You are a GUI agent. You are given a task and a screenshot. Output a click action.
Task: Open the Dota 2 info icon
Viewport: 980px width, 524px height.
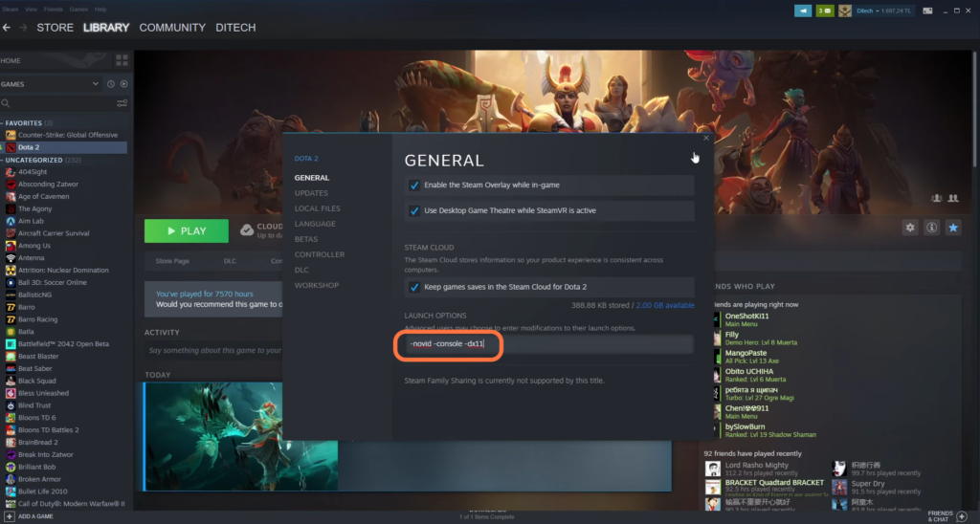click(x=931, y=228)
